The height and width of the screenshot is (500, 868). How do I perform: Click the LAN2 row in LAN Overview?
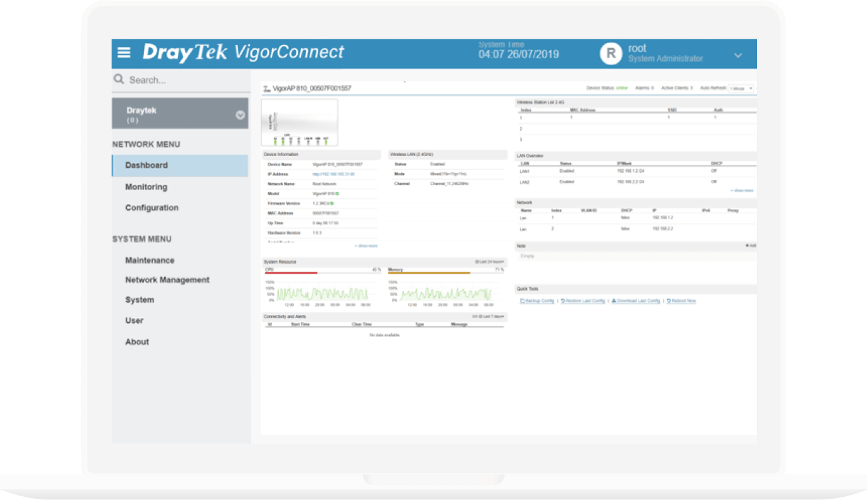tap(636, 182)
